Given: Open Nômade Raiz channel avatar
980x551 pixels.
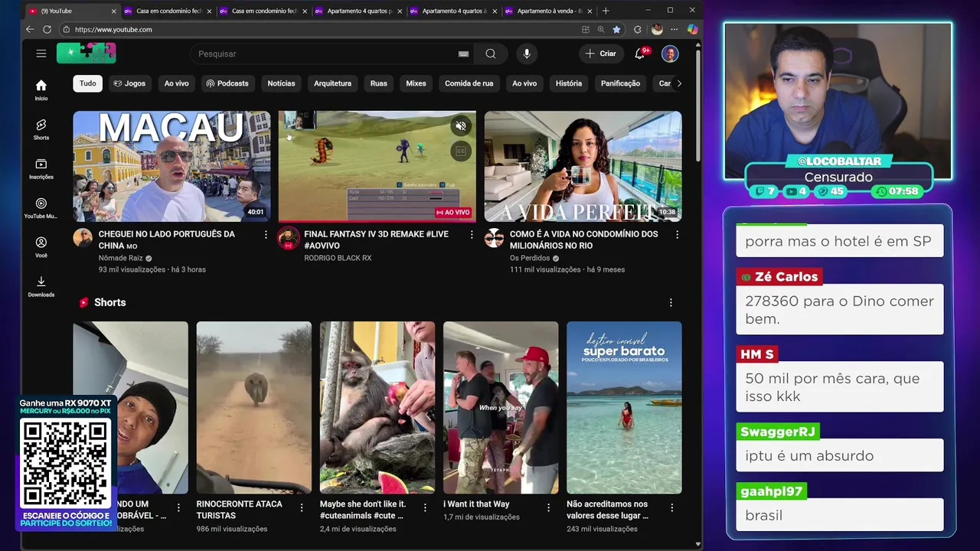Looking at the screenshot, I should (x=83, y=237).
